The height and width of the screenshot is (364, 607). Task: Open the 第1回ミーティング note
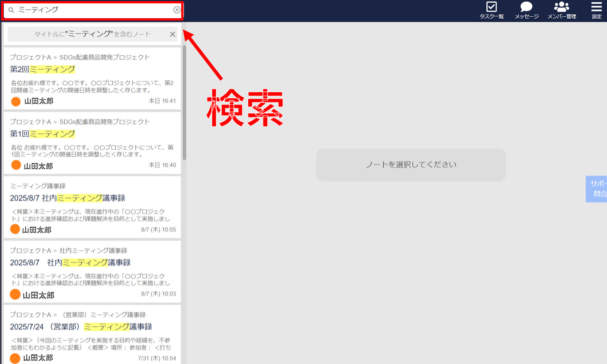pyautogui.click(x=92, y=143)
